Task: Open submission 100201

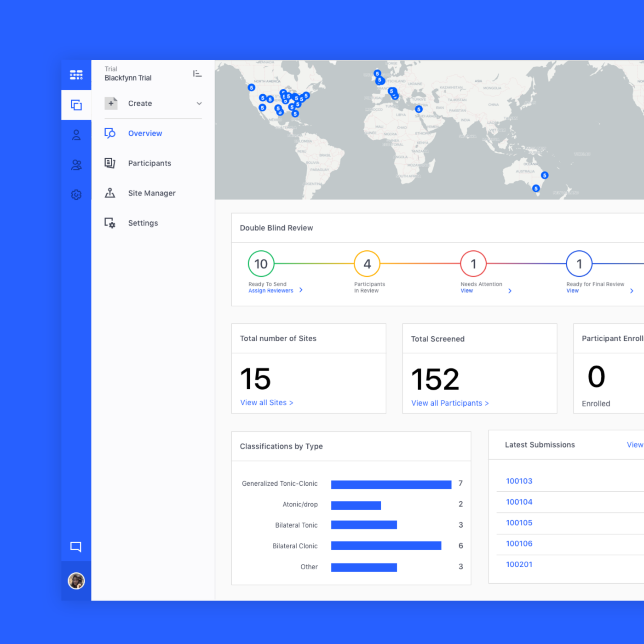Action: [x=519, y=564]
